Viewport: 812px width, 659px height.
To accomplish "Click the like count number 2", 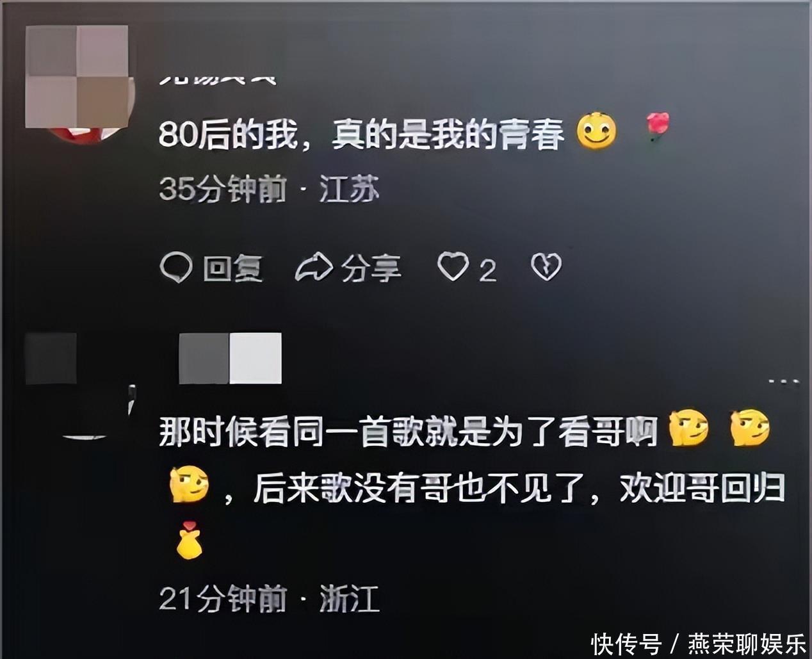I will click(x=488, y=271).
